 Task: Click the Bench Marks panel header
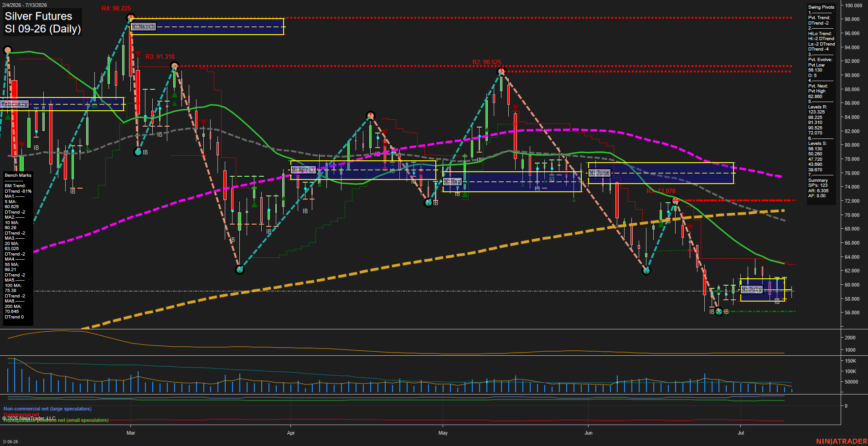(x=18, y=175)
